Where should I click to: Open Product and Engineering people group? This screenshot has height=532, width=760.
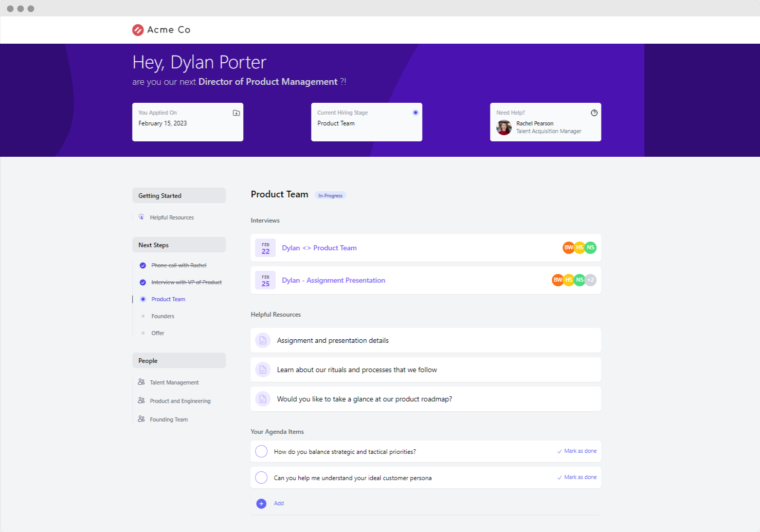point(180,401)
